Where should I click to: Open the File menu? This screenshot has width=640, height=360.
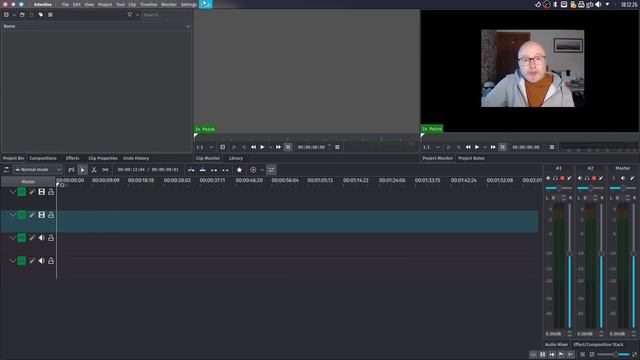(65, 4)
